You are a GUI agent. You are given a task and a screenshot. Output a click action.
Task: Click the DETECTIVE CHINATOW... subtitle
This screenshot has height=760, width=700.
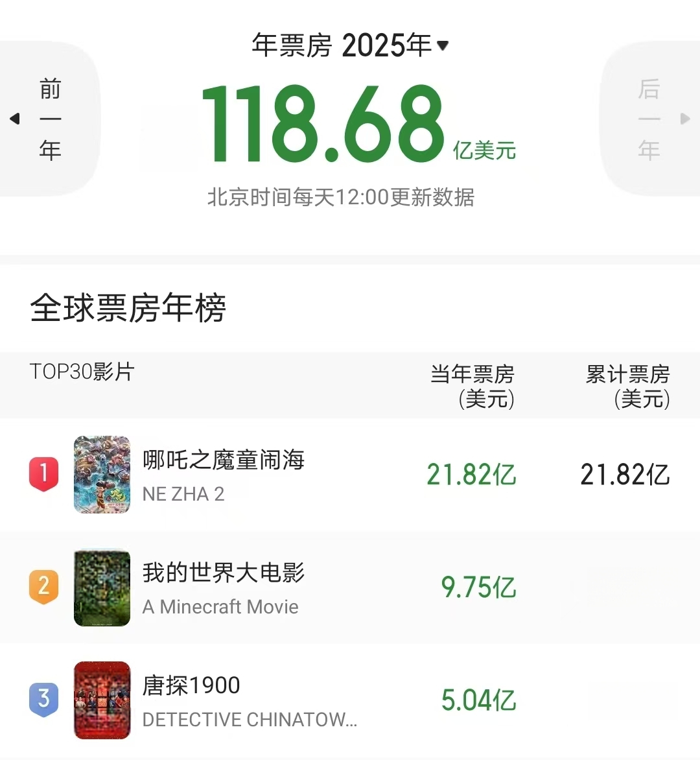250,720
